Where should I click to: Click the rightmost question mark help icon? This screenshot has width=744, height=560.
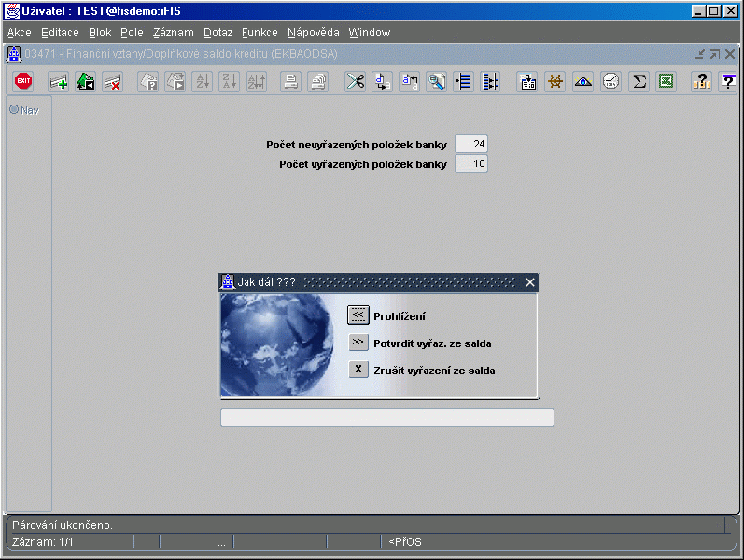(728, 81)
